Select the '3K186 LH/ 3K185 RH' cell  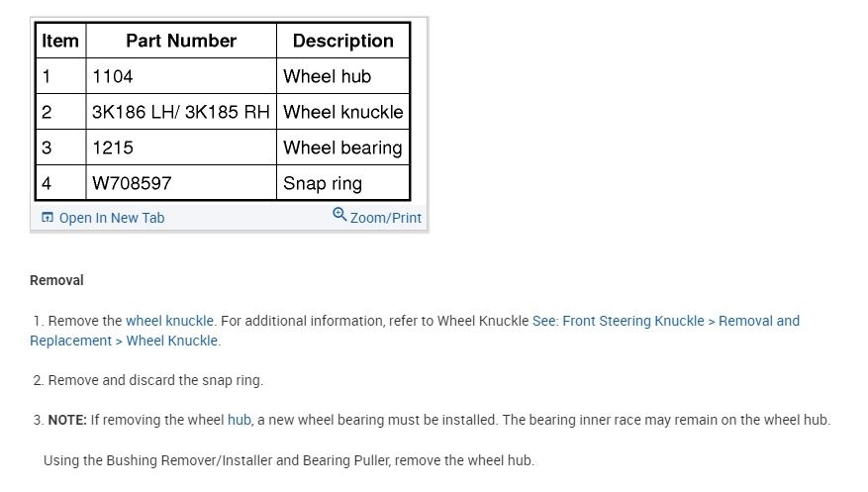coord(180,112)
